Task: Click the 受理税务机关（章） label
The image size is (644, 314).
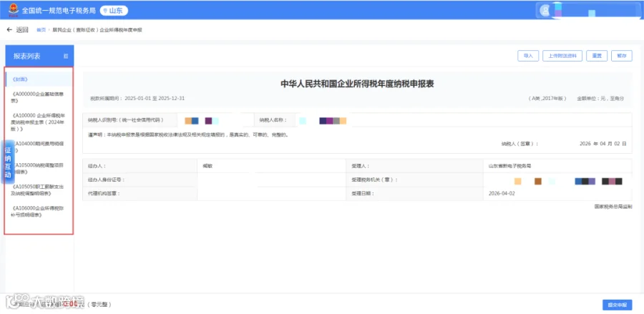Action: coord(374,180)
